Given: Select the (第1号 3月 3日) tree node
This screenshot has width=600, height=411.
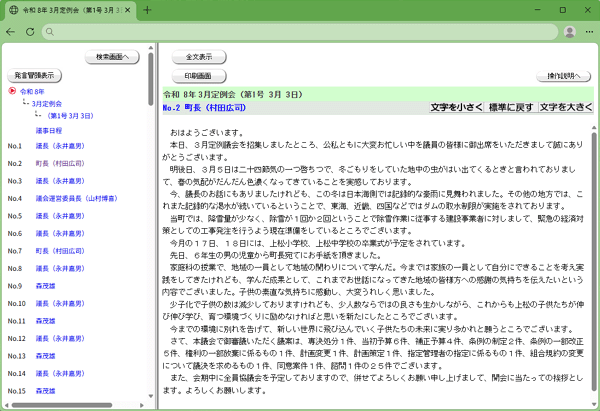Looking at the screenshot, I should click(x=70, y=116).
